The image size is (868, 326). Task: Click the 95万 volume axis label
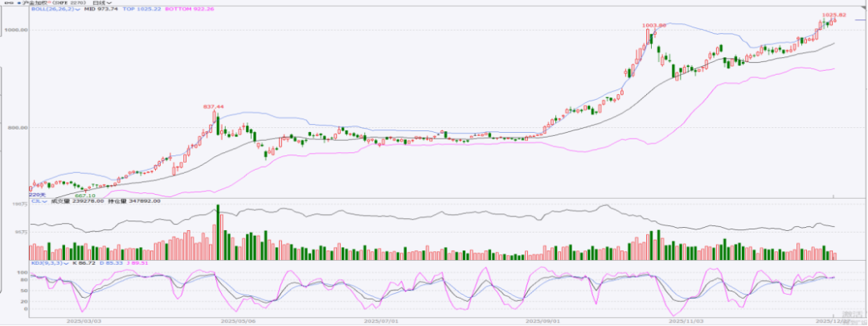[21, 233]
